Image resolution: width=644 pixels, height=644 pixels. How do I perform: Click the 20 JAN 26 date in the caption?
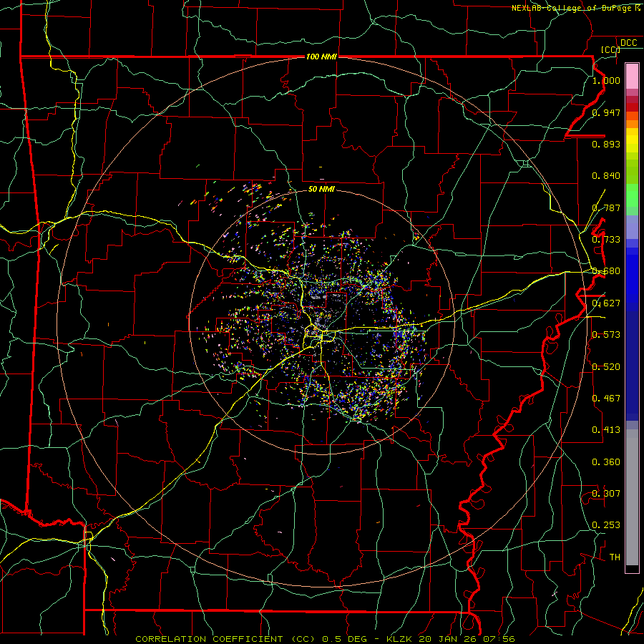tap(447, 639)
